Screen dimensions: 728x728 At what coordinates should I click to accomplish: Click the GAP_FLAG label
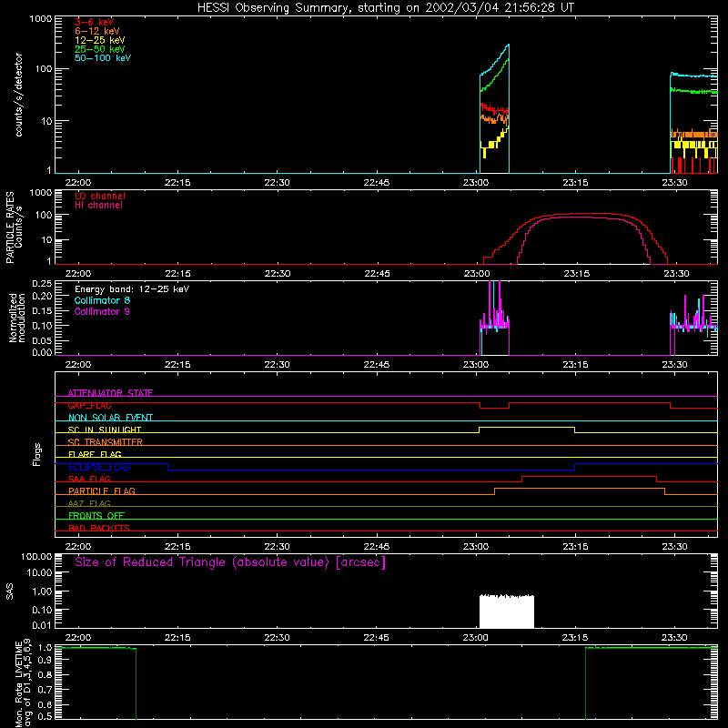(x=89, y=405)
